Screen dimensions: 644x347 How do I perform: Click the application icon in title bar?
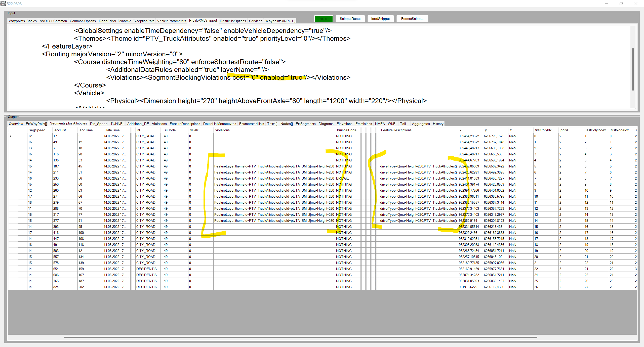[3, 4]
